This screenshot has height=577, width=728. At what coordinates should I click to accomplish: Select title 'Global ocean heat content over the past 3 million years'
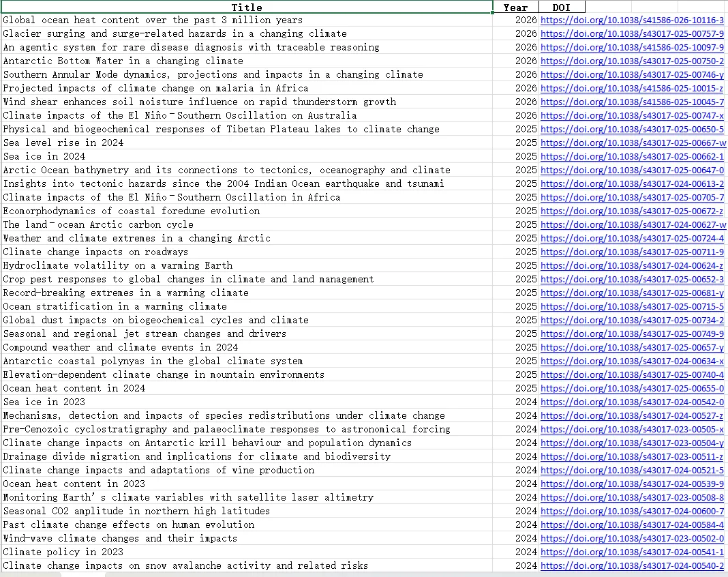click(x=153, y=20)
